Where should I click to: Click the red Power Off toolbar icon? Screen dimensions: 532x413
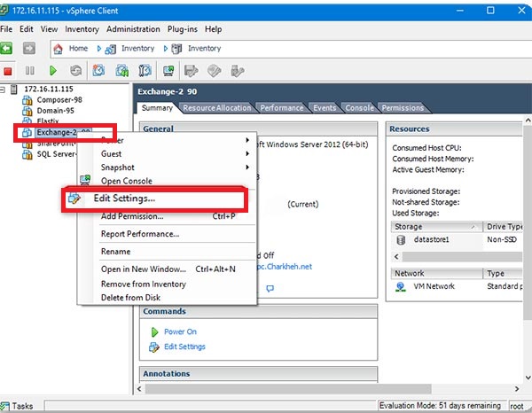pos(7,71)
